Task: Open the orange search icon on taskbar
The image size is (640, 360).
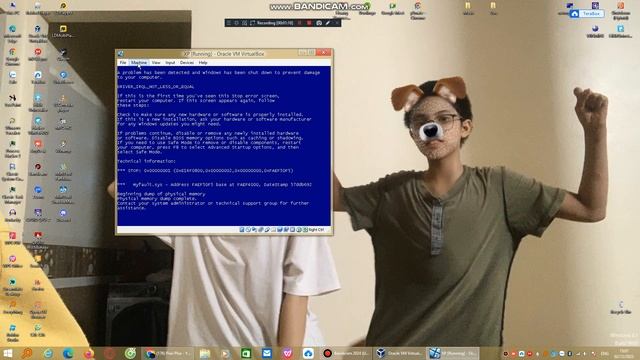Action: (27, 353)
